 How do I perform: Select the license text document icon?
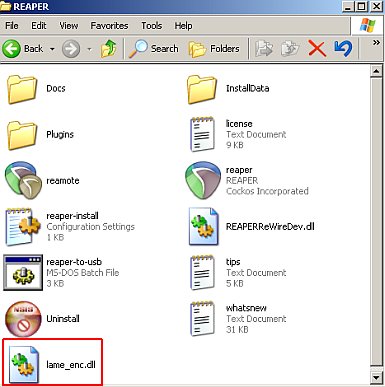(202, 134)
